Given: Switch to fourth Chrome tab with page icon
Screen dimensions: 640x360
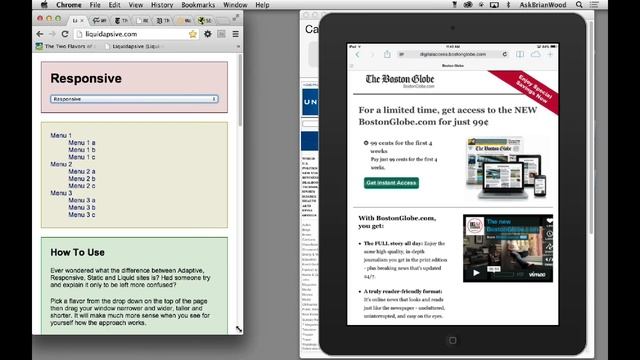Looking at the screenshot, I should (x=142, y=20).
